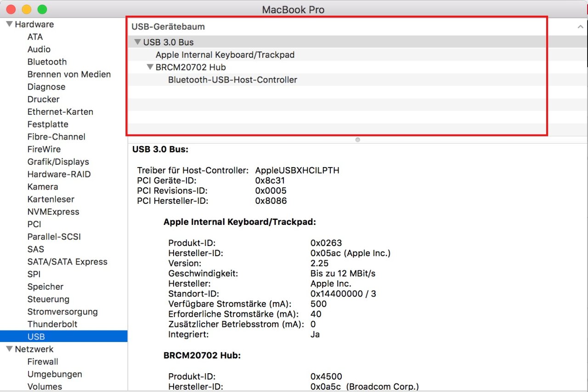Show Stromversorgung details

[62, 312]
